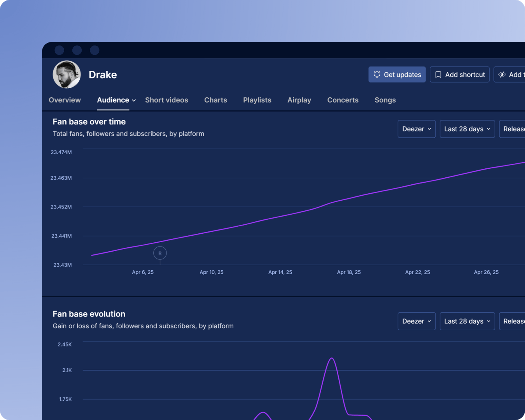Screen dimensions: 525x420
Task: Select the Audience tab
Action: point(113,100)
